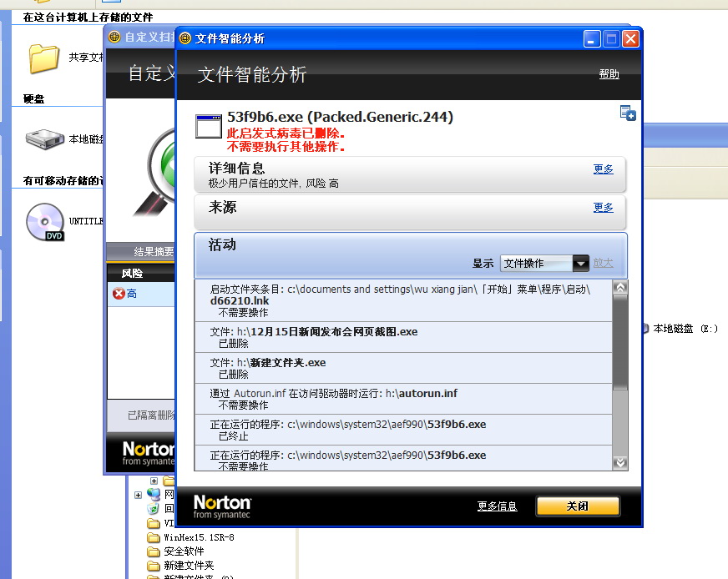728x579 pixels.
Task: Click the 本地磁盘 (E:) drive label in Explorer
Action: tap(685, 329)
